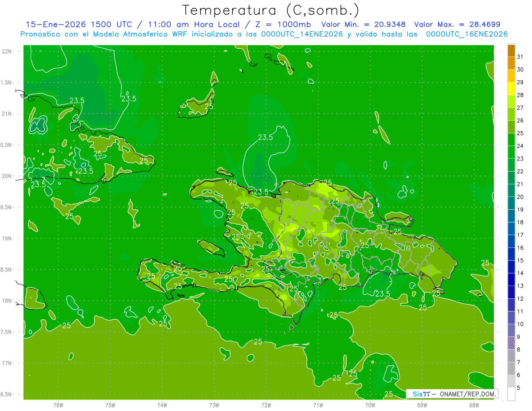This screenshot has height=411, width=532.
Task: Click the blue "Sis" logo text
Action: [417, 394]
